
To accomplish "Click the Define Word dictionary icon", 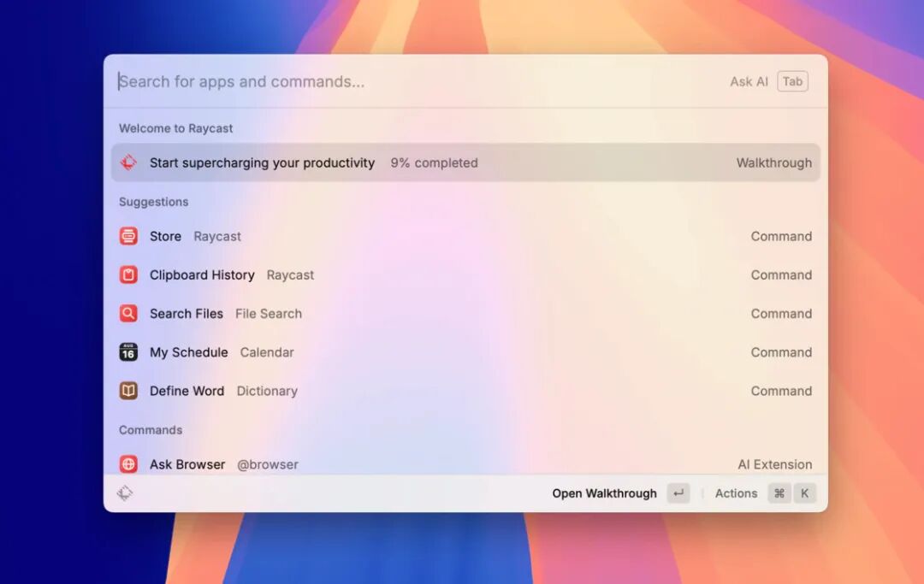I will point(128,391).
